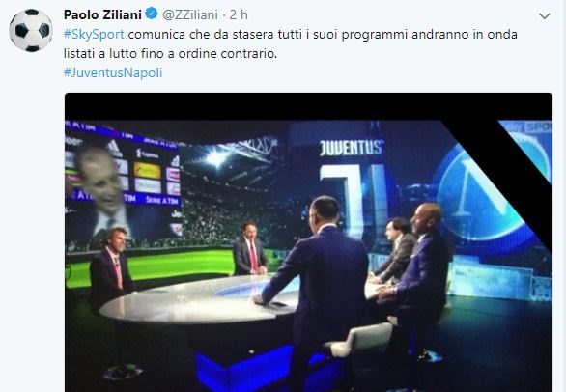Screen dimensions: 566x392
Task: Open the #JuventusNapoli hashtag
Action: click(x=113, y=72)
